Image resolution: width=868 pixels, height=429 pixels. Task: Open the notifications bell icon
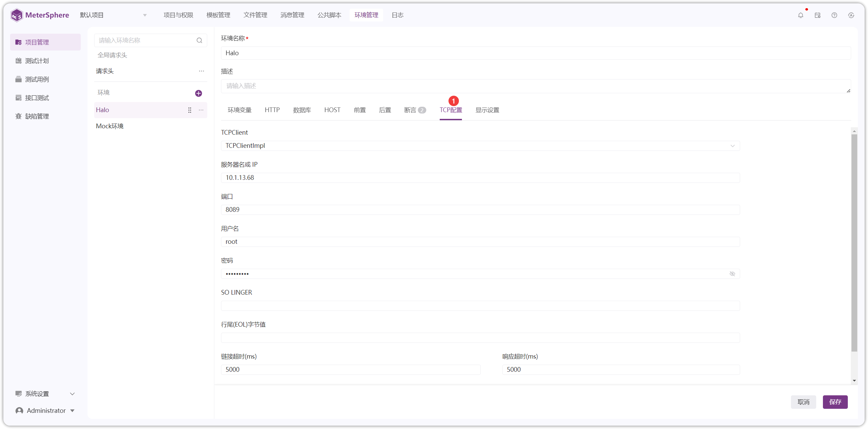pos(801,15)
